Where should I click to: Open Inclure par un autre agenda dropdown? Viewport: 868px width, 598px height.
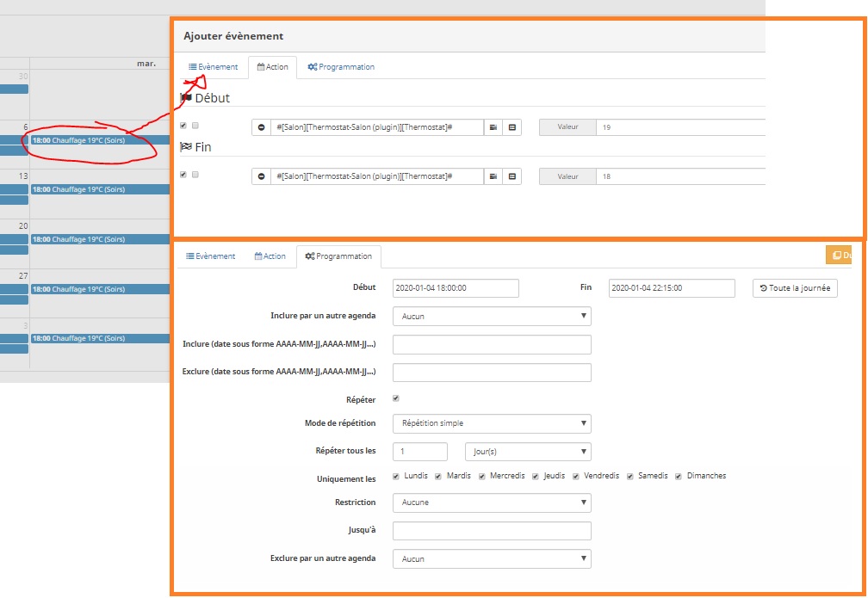[x=492, y=316]
